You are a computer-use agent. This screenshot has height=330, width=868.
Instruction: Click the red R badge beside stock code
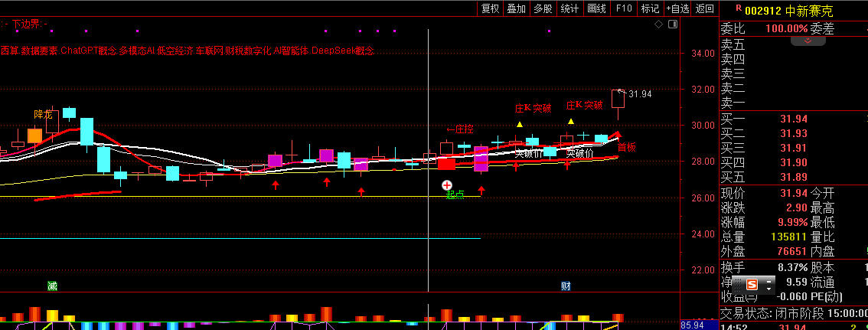(739, 8)
